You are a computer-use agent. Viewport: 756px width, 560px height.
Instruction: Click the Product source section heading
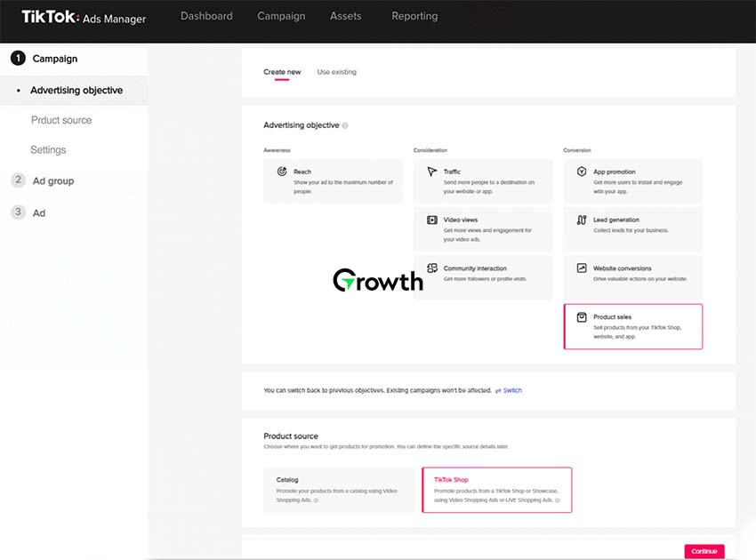point(291,436)
